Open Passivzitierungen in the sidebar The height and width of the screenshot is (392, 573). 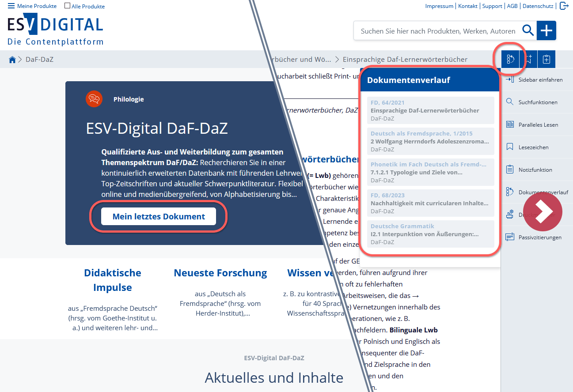[536, 237]
